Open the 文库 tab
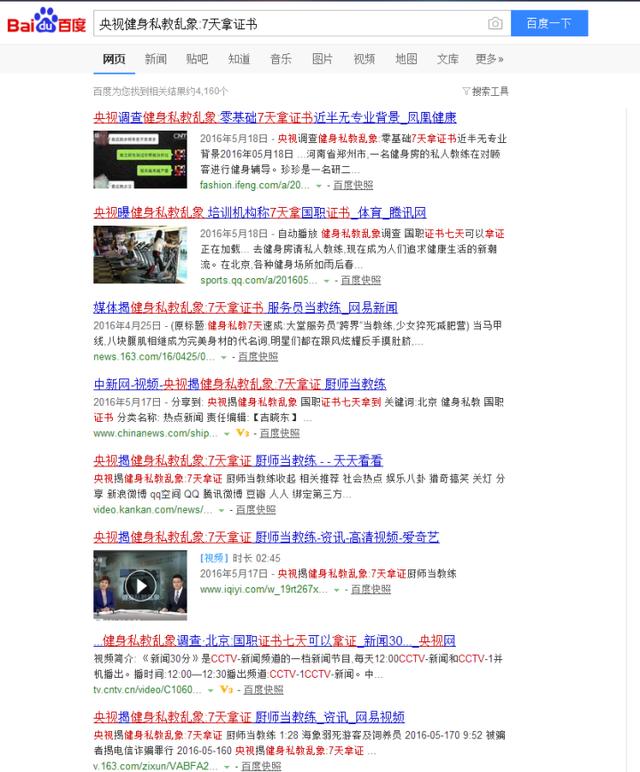This screenshot has width=640, height=772. 448,59
